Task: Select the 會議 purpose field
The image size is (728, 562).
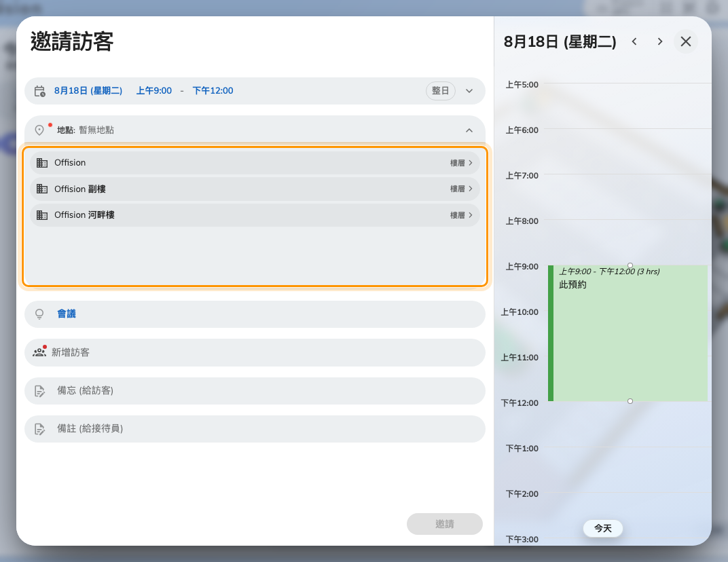Action: (255, 314)
